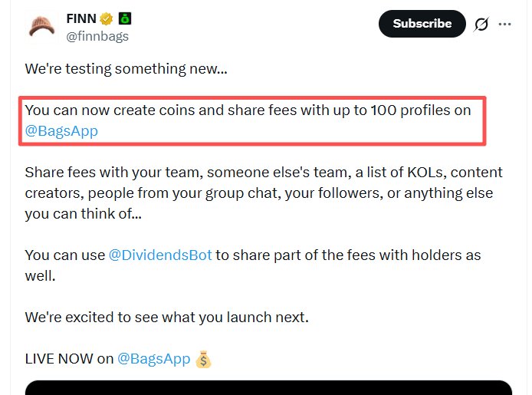Click the "LIVE NOW on" text
The height and width of the screenshot is (395, 532).
tap(69, 358)
